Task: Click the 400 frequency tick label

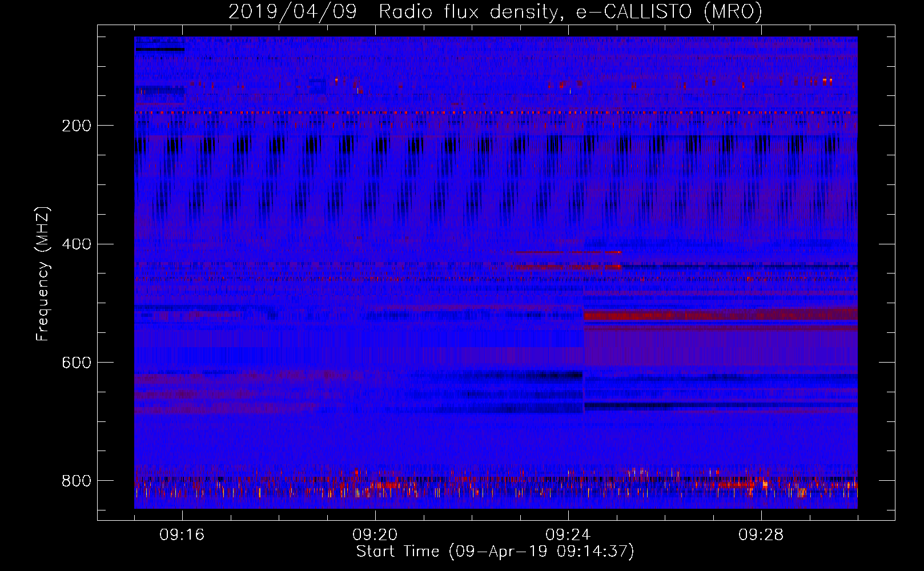Action: pyautogui.click(x=77, y=244)
